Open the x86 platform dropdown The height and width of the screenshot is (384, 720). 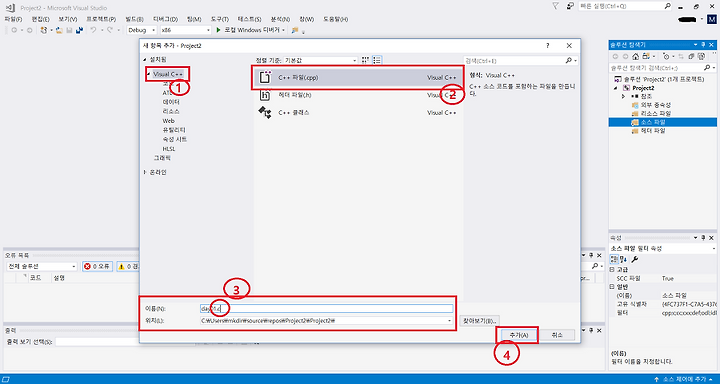(186, 30)
